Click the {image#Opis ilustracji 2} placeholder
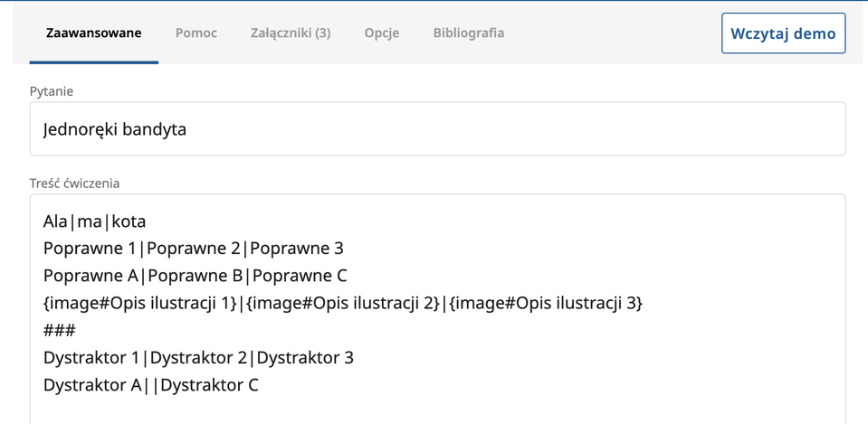868x424 pixels. tap(343, 303)
